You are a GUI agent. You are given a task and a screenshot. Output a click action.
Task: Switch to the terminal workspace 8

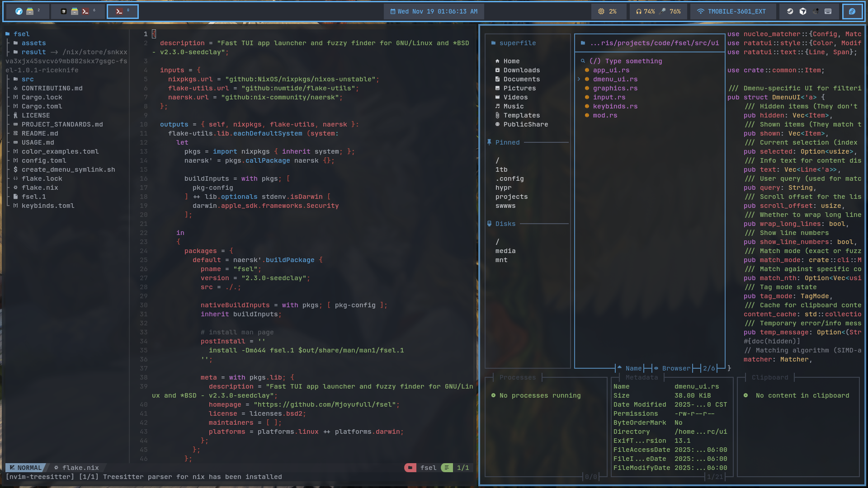click(x=122, y=11)
